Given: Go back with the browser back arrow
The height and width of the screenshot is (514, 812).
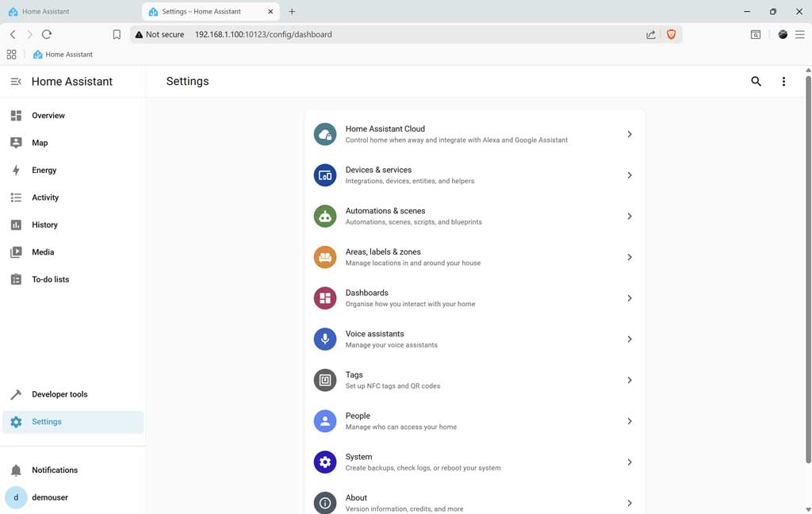Looking at the screenshot, I should (13, 34).
